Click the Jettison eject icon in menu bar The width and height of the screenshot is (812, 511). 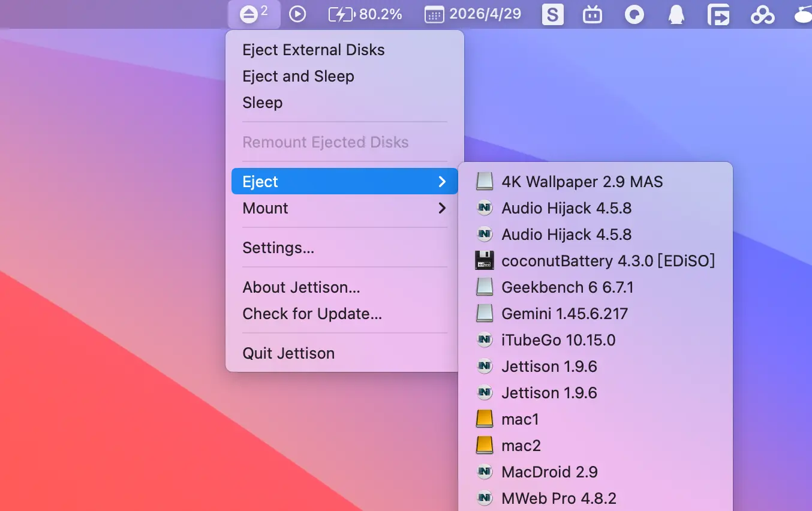(254, 14)
